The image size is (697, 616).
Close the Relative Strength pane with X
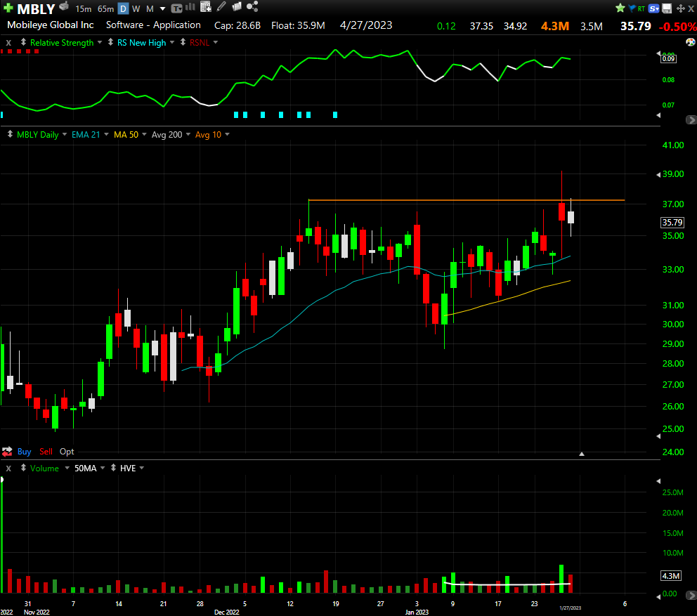(8, 43)
